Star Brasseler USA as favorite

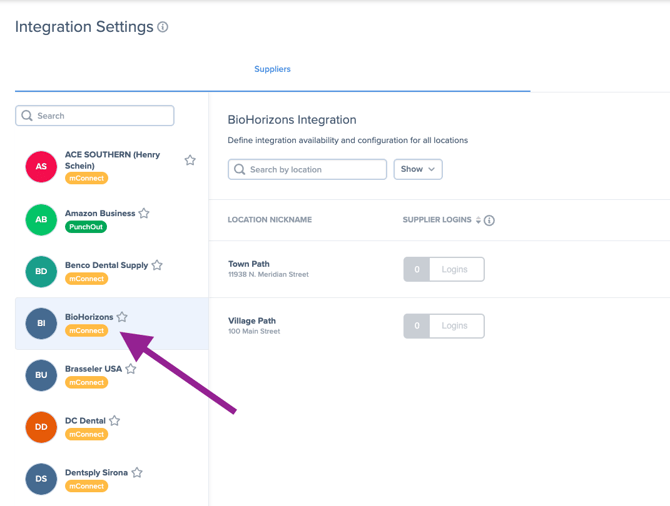click(x=131, y=369)
